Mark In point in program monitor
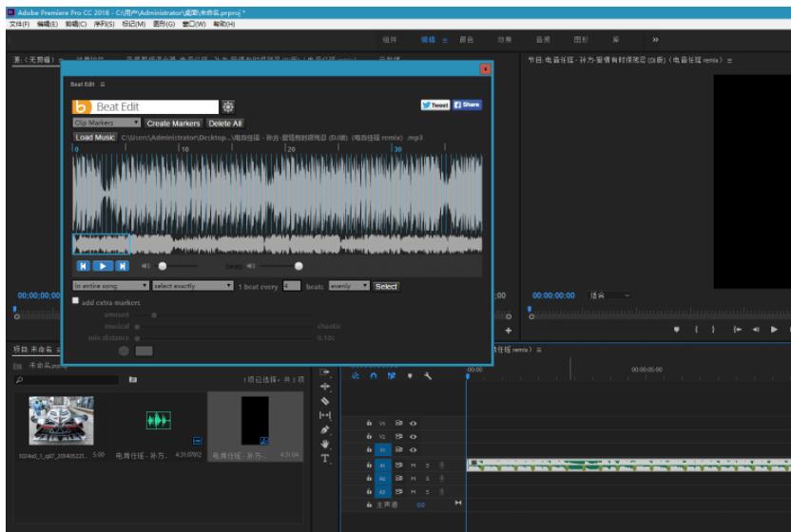The image size is (791, 532). coord(696,330)
